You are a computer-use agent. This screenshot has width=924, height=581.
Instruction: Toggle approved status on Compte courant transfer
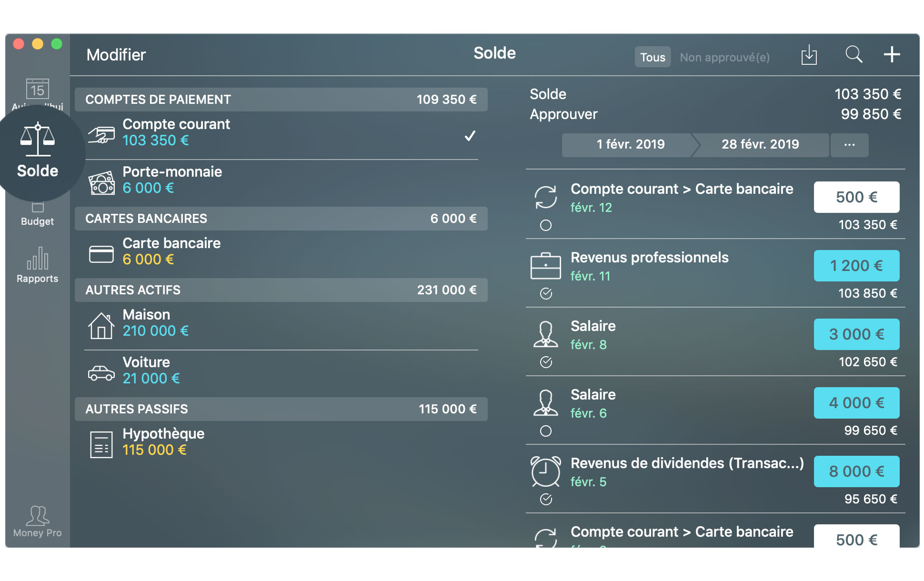coord(547,225)
